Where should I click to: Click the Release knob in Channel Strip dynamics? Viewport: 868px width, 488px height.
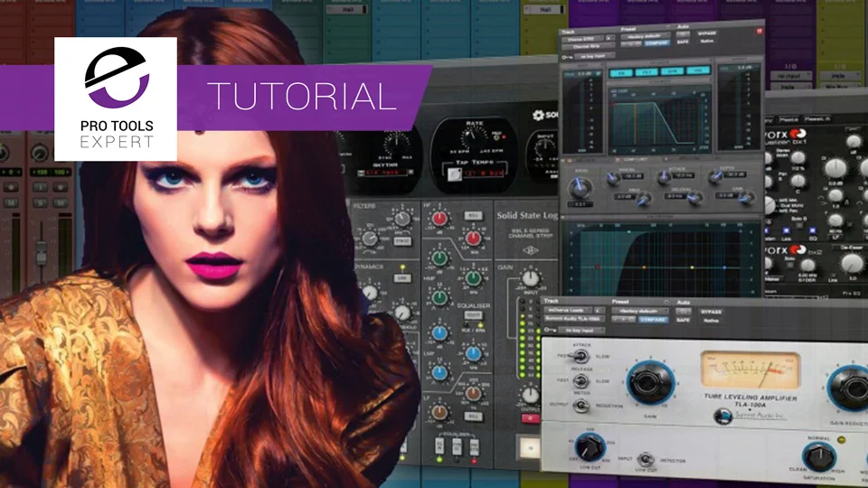coord(695,198)
